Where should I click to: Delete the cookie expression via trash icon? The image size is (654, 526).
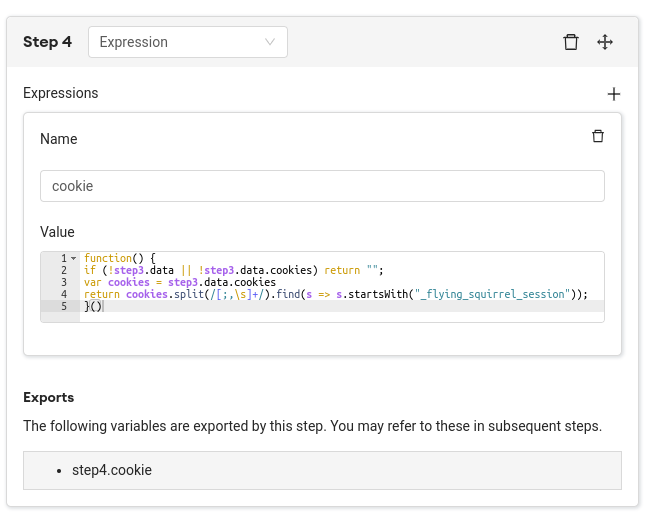598,137
